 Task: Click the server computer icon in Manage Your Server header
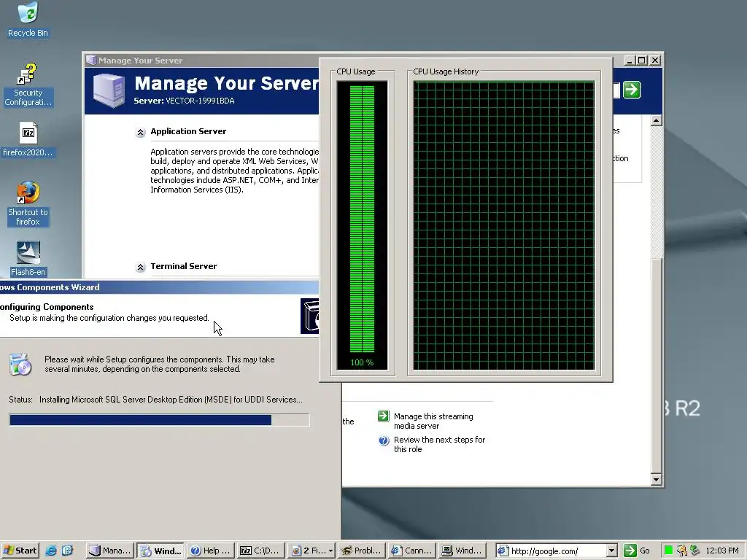[x=109, y=90]
